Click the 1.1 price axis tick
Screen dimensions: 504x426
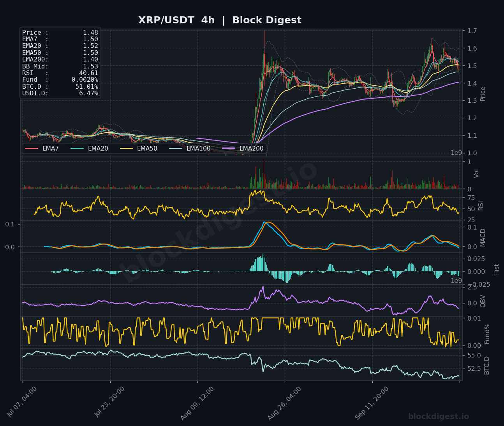(472, 135)
